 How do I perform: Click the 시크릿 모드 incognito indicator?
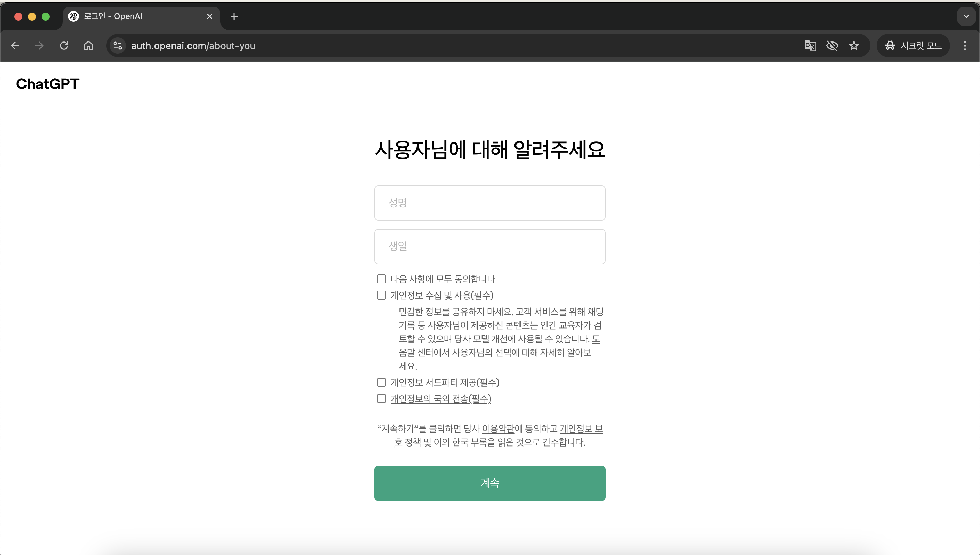click(913, 46)
